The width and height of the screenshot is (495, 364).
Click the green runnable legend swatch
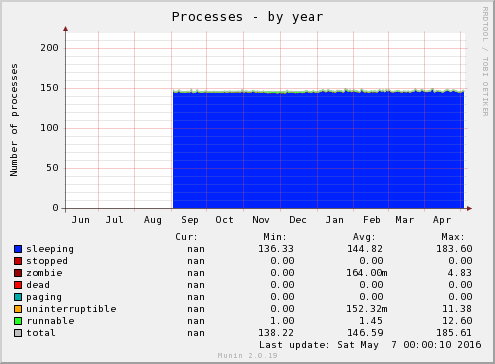click(x=18, y=321)
